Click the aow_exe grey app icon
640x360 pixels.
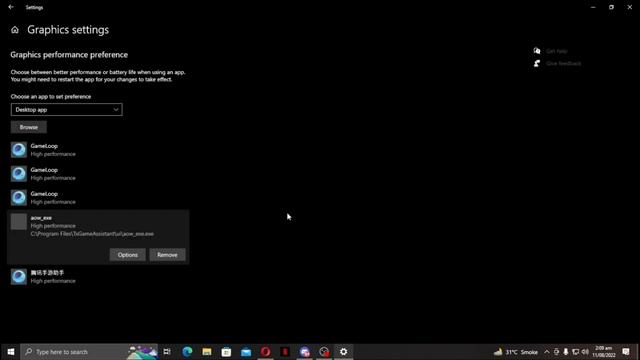click(18, 222)
